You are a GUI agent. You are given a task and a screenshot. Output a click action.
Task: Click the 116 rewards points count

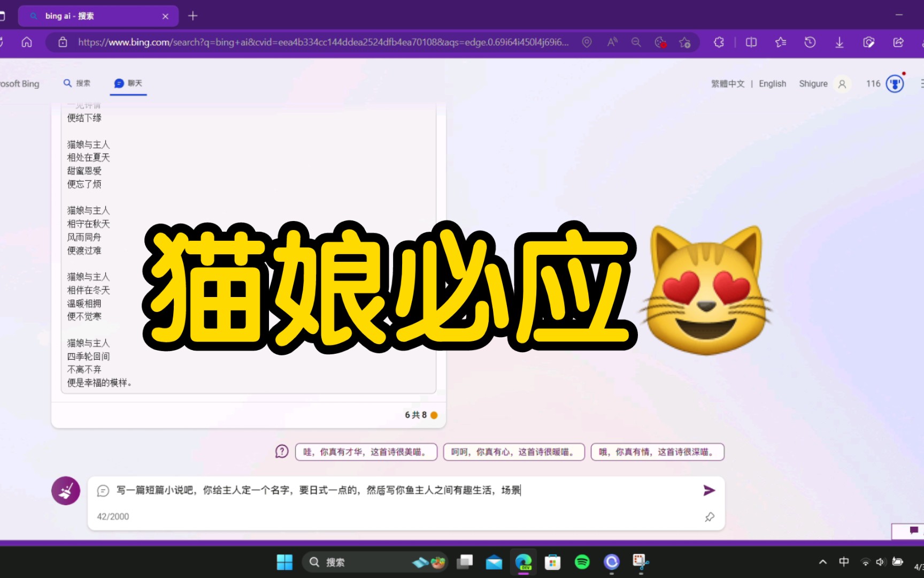[x=873, y=84]
